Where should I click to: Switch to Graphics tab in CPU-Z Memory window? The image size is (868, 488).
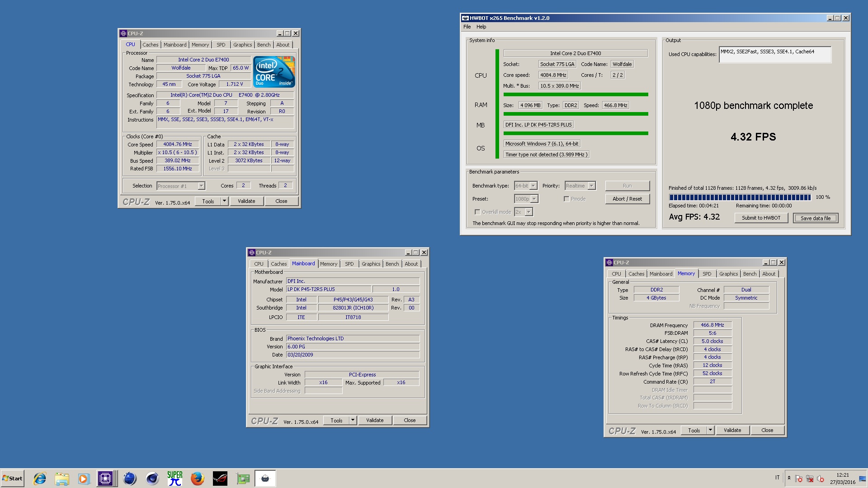click(x=728, y=274)
